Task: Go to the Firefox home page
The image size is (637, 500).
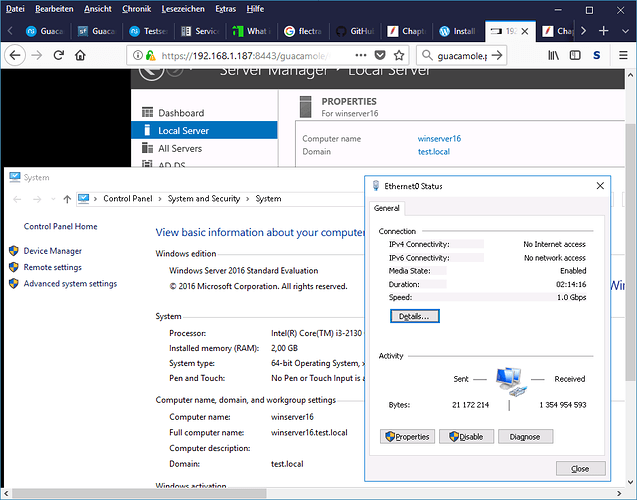Action: click(x=80, y=55)
